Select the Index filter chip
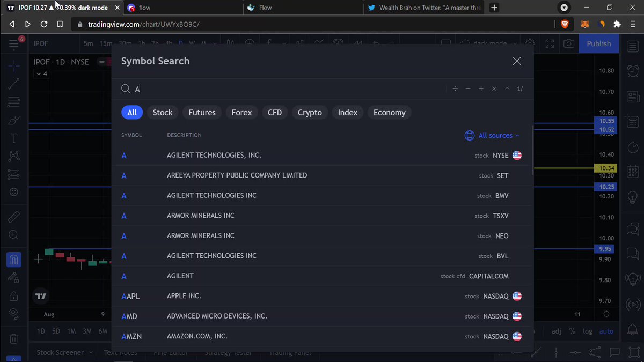 coord(348,113)
